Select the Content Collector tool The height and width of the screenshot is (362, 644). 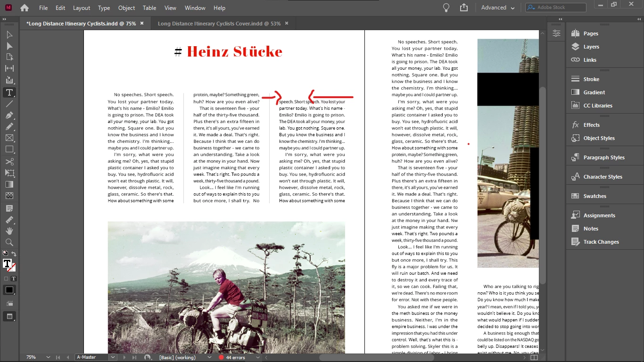tap(9, 80)
